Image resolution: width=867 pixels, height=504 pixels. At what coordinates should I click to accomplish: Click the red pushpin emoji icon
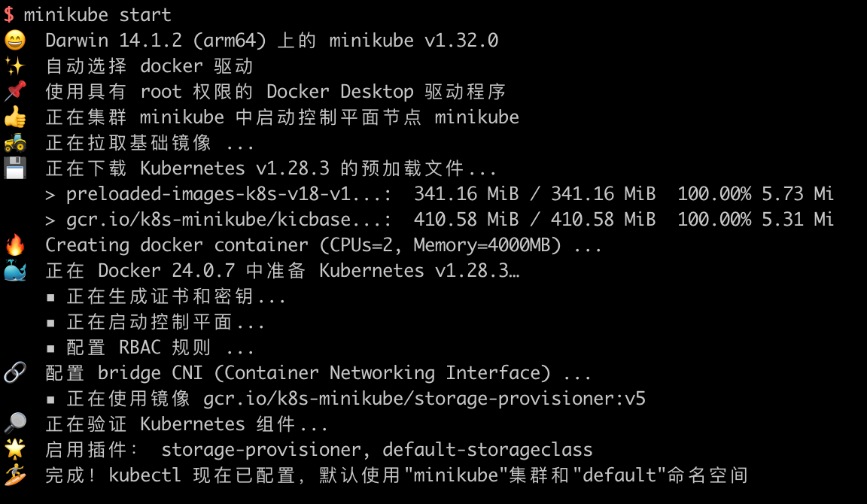[x=15, y=92]
